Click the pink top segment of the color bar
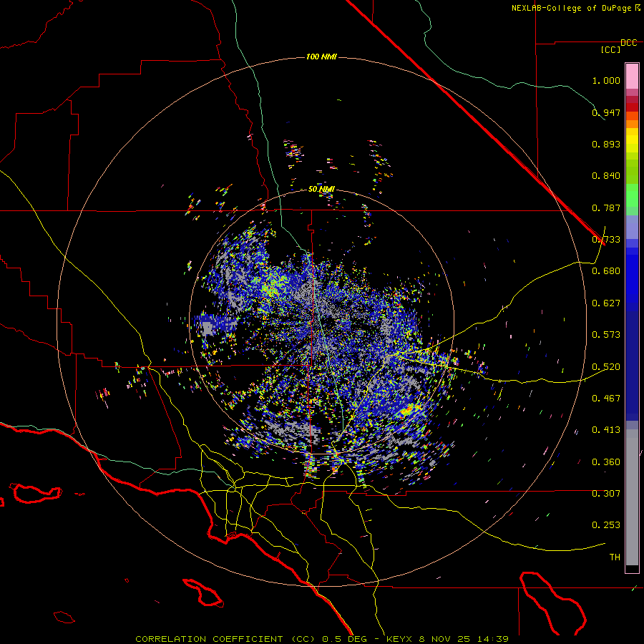Image resolution: width=644 pixels, height=644 pixels. (x=632, y=76)
